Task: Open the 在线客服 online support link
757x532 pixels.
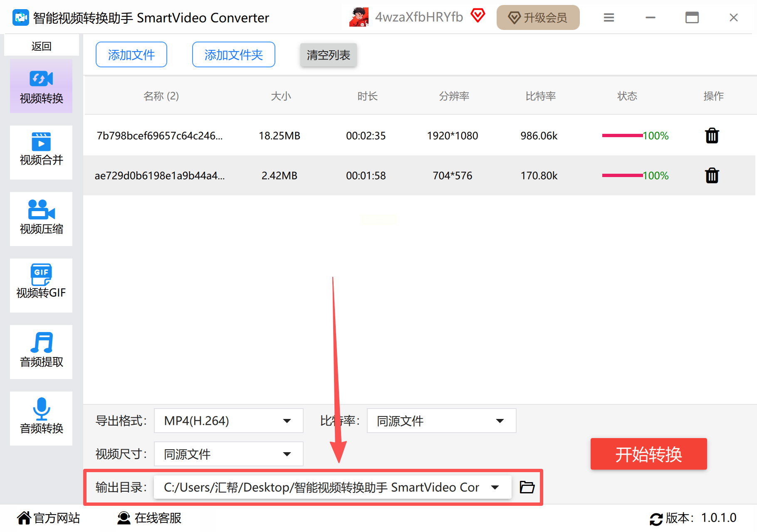Action: tap(149, 518)
